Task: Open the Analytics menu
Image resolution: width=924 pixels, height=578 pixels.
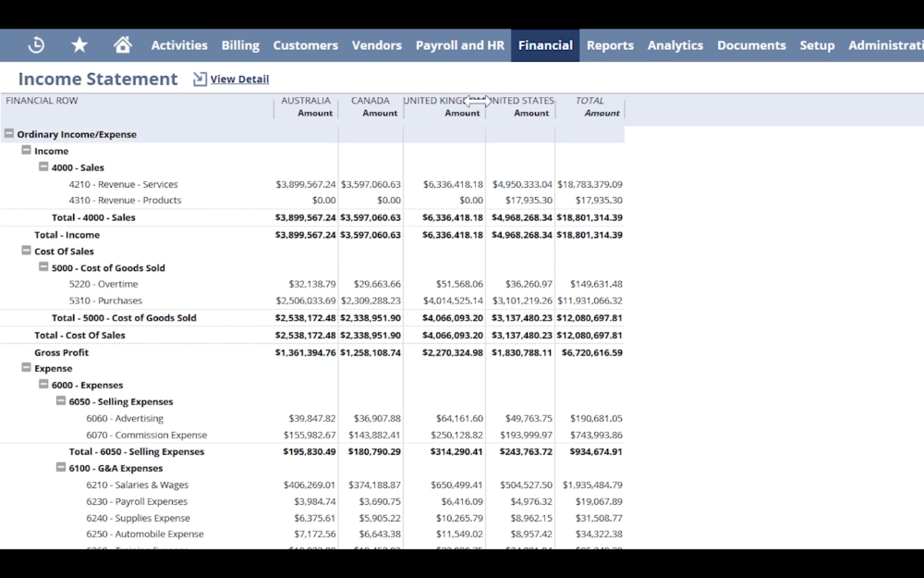Action: 675,45
